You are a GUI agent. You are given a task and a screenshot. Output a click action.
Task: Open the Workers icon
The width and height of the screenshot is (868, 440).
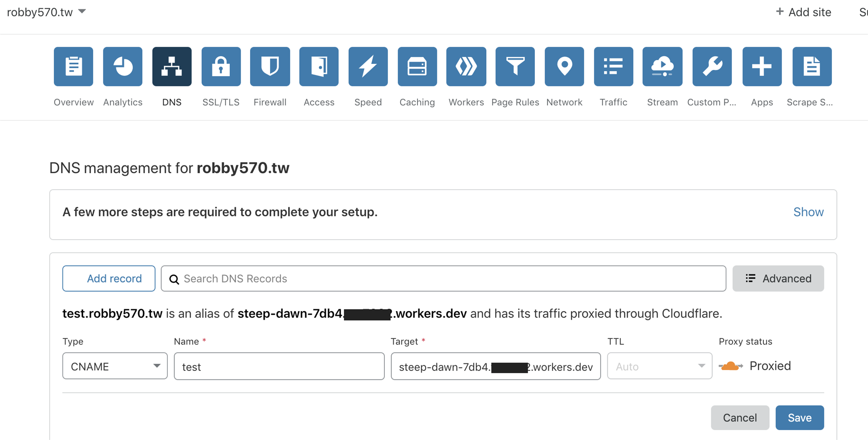[x=466, y=66]
